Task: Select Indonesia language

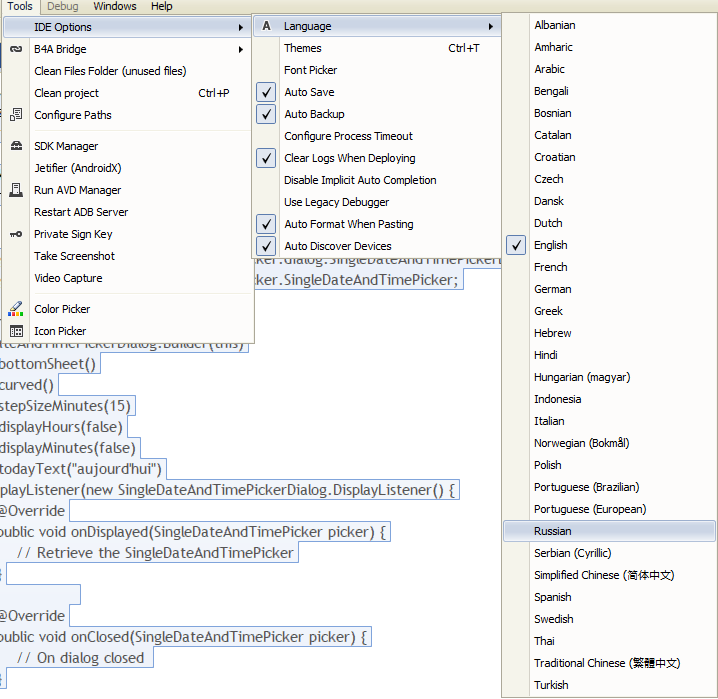Action: tap(557, 399)
